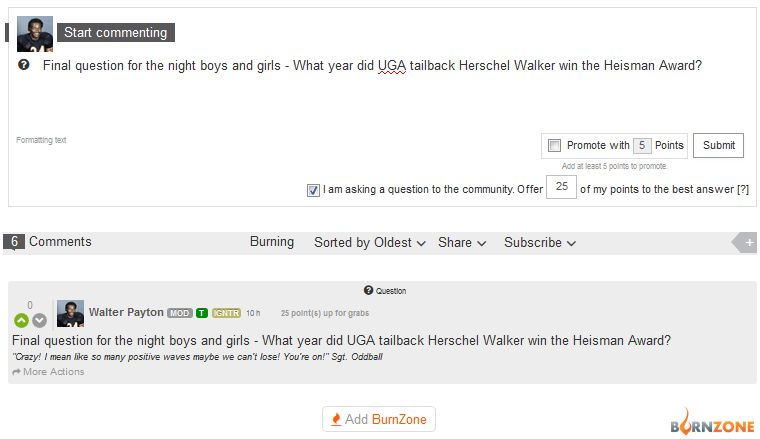Click the green T badge
The image size is (760, 439).
pyautogui.click(x=202, y=313)
